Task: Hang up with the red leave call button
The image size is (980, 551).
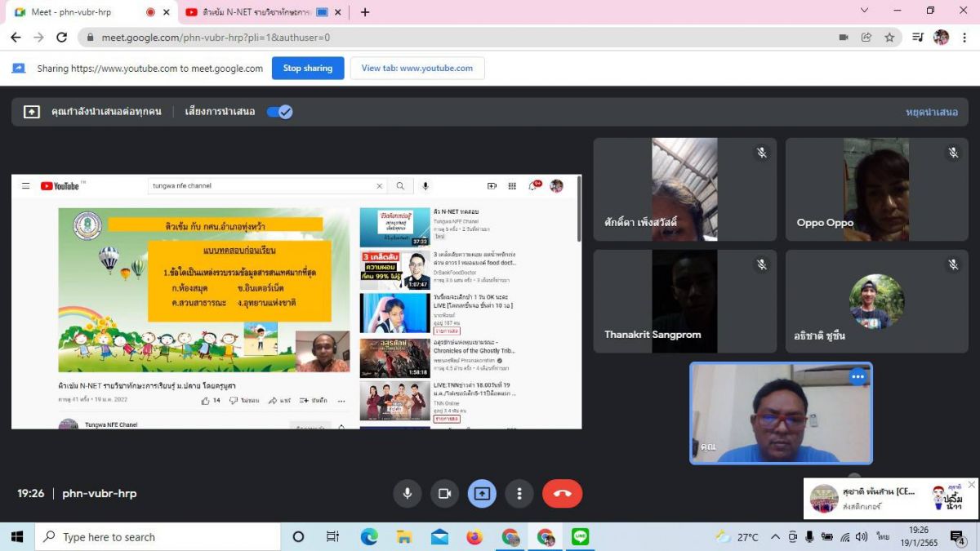Action: pos(562,493)
